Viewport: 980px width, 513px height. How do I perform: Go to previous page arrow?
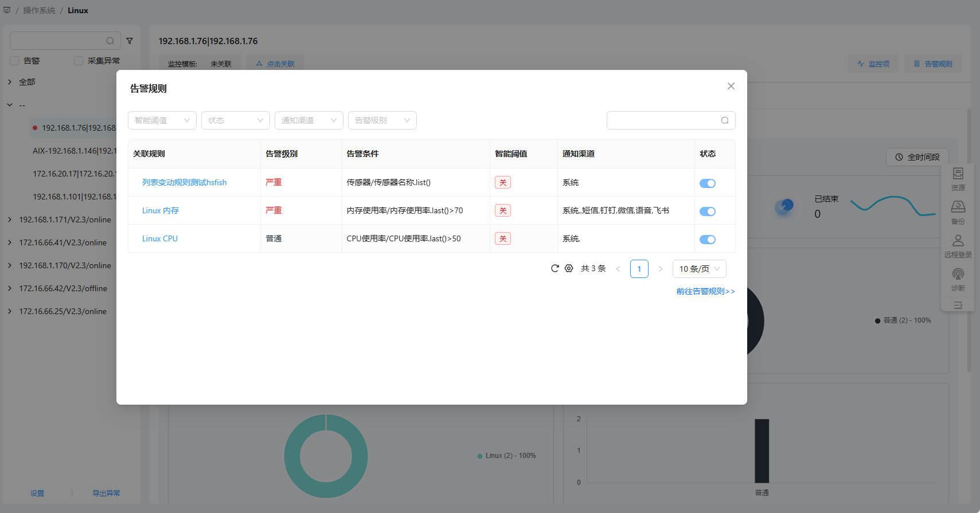618,269
